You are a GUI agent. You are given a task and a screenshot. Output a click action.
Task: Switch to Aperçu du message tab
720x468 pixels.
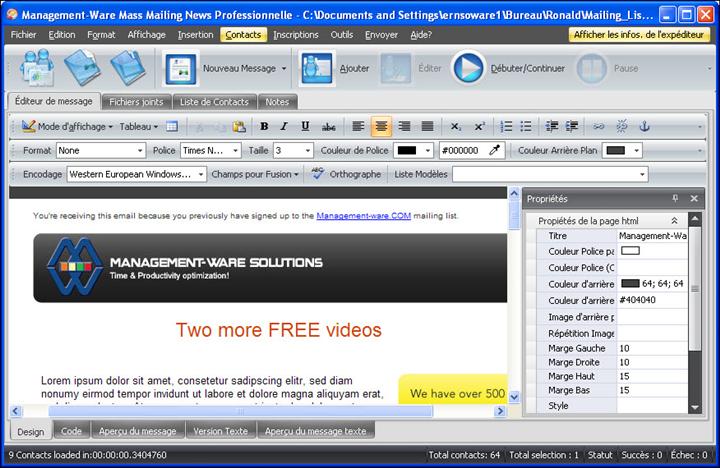[x=137, y=431]
